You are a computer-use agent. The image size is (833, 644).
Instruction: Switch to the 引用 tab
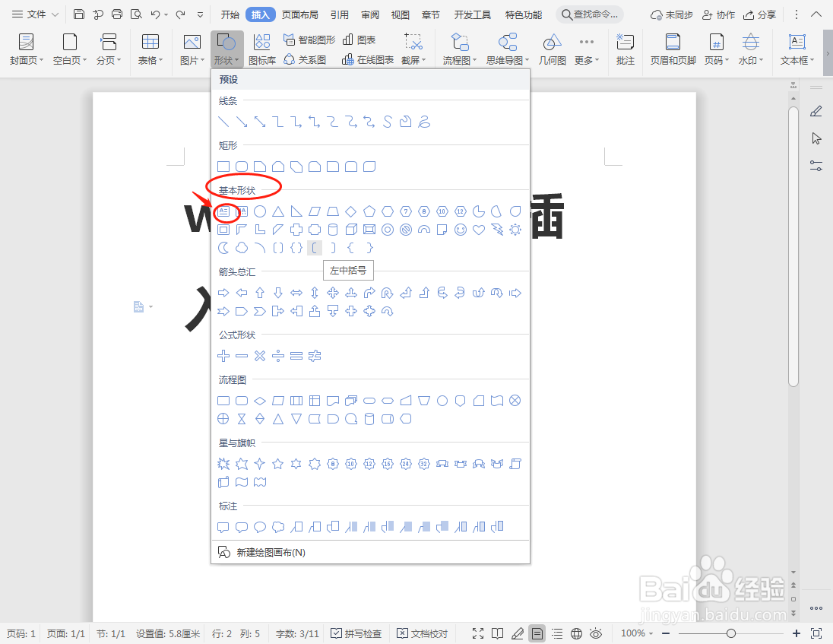point(340,14)
